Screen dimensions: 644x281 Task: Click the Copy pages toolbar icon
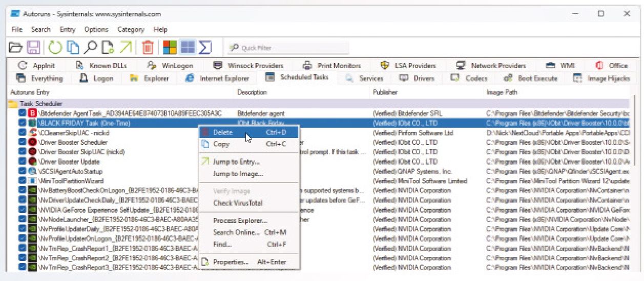click(73, 48)
